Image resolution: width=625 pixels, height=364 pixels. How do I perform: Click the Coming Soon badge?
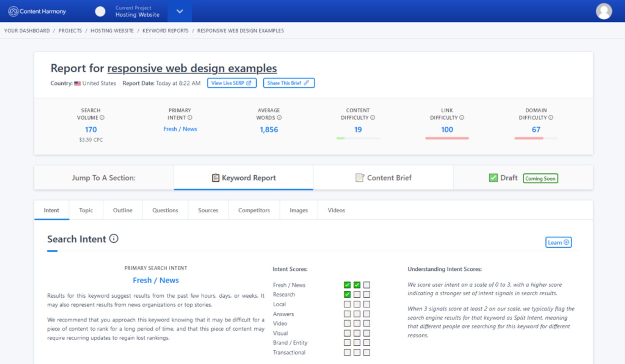[541, 178]
